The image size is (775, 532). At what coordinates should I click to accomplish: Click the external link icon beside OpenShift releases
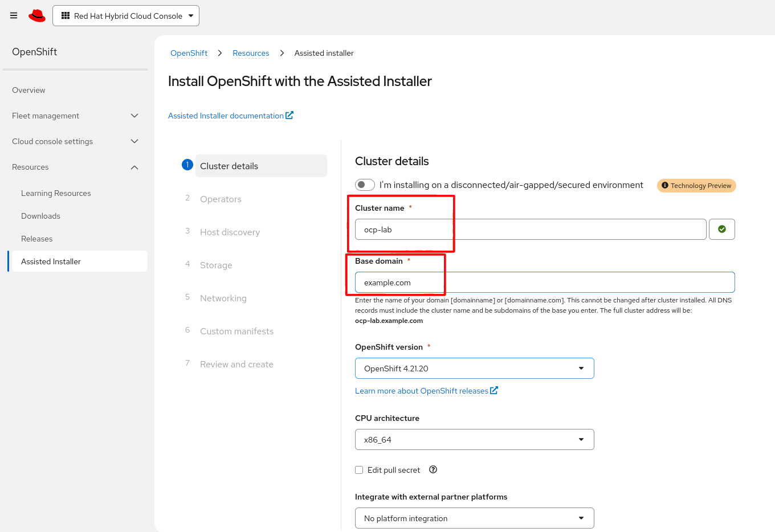point(494,390)
